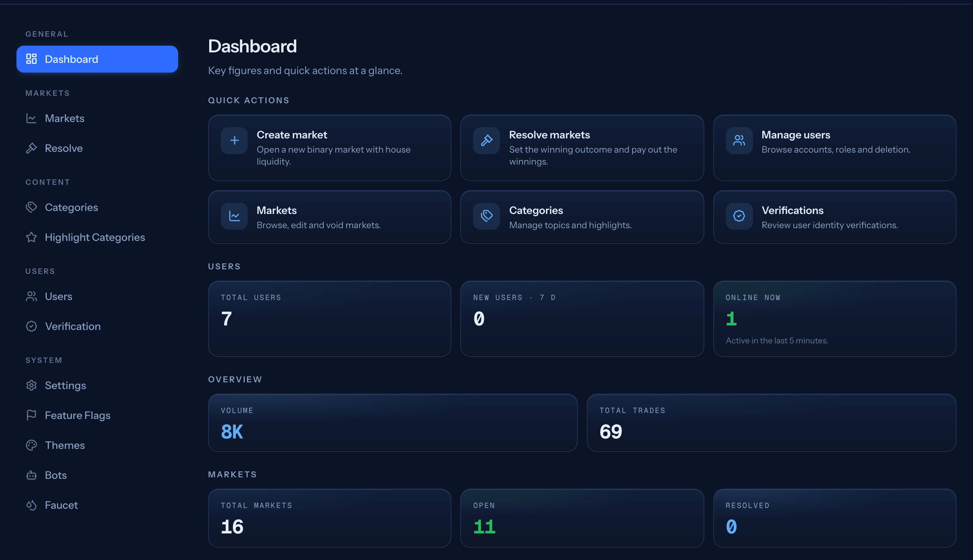Click the Resolved markets stat card
This screenshot has width=973, height=560.
[x=835, y=518]
